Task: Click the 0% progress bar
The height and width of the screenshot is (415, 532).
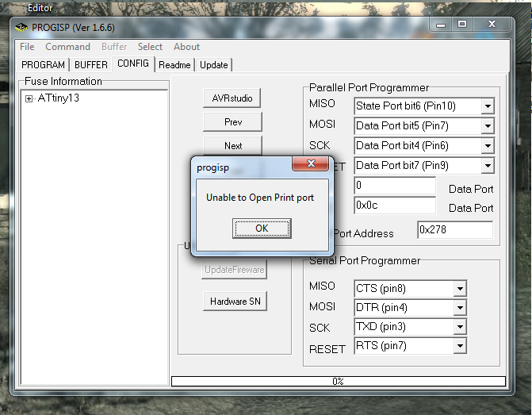Action: 339,381
